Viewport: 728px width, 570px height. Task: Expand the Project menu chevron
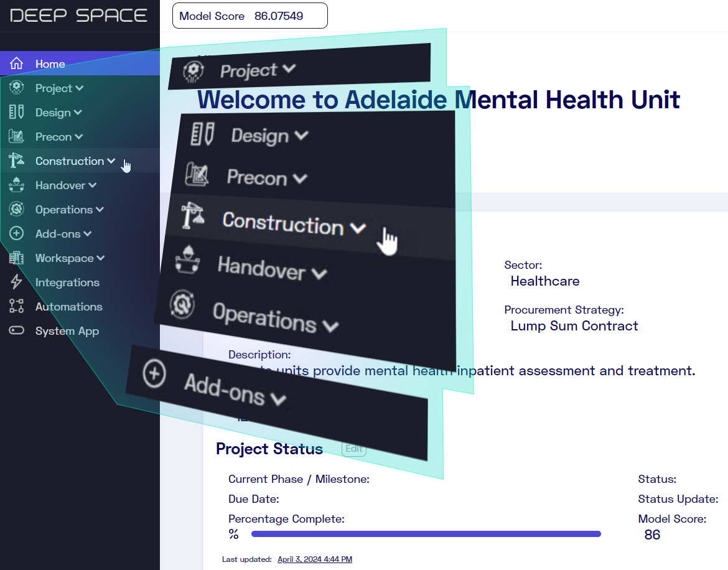80,88
